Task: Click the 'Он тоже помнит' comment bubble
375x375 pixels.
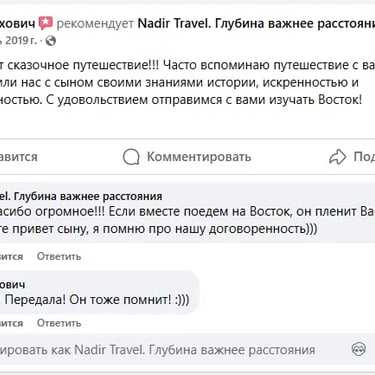Action: coord(99,293)
